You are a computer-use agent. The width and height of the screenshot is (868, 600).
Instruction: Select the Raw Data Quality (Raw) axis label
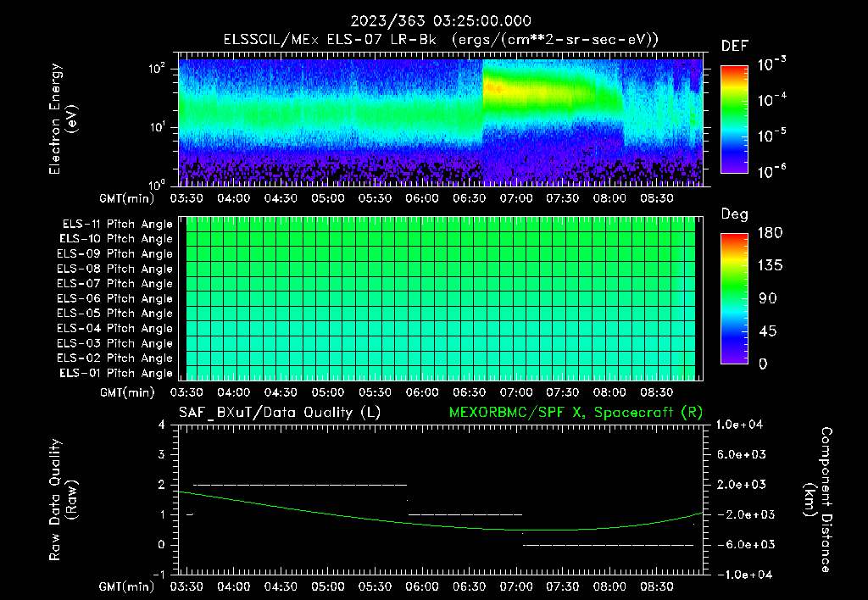click(x=63, y=500)
